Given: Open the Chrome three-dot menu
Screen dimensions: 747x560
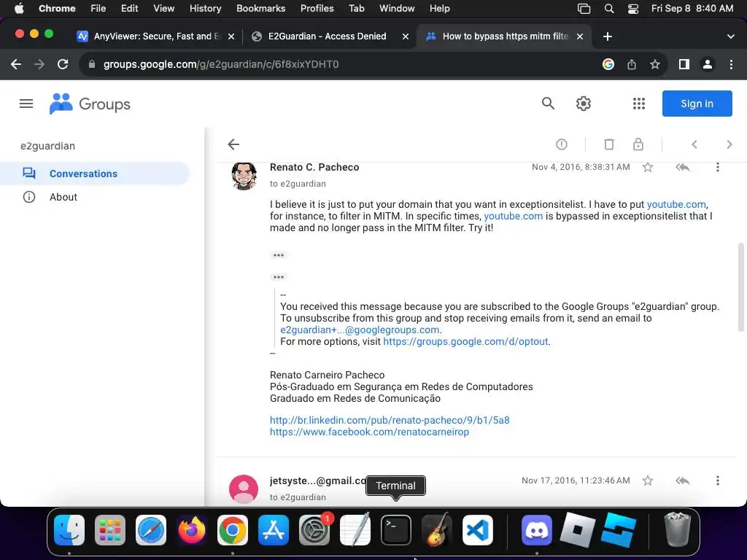Looking at the screenshot, I should pos(731,64).
